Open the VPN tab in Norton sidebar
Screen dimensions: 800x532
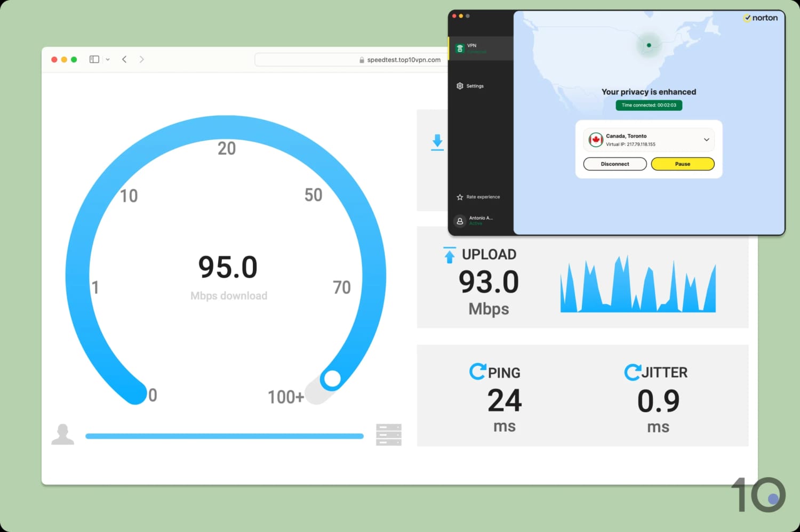pos(481,49)
